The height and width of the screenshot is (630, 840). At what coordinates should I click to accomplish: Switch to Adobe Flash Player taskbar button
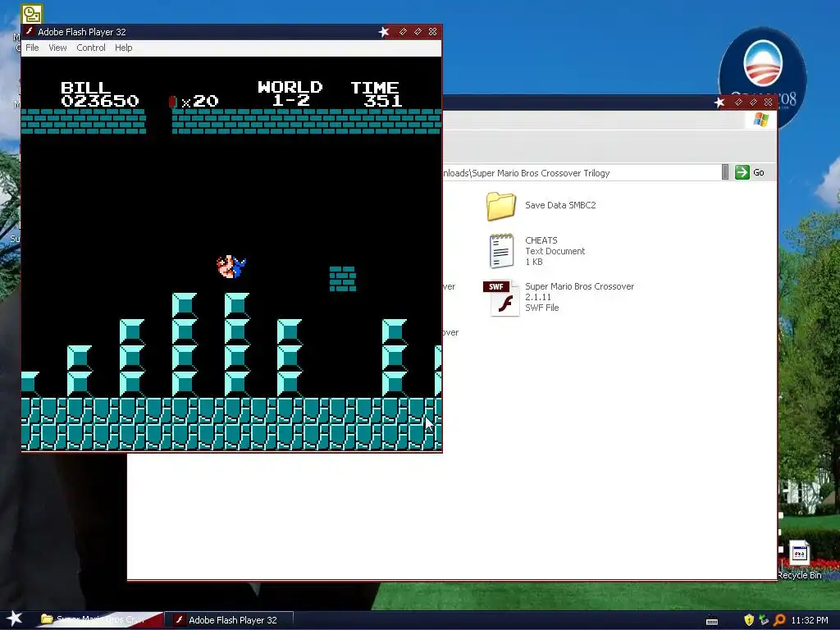click(x=229, y=620)
